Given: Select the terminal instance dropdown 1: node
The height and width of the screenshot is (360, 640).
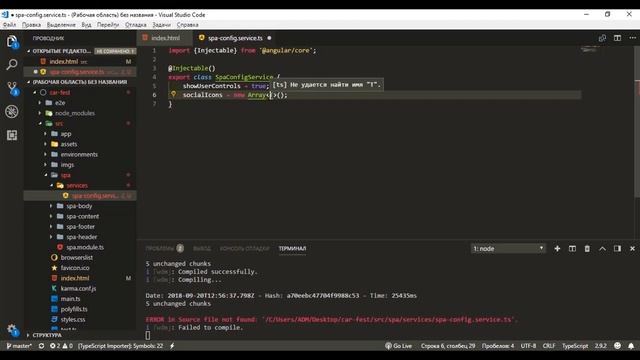Looking at the screenshot, I should 508,249.
